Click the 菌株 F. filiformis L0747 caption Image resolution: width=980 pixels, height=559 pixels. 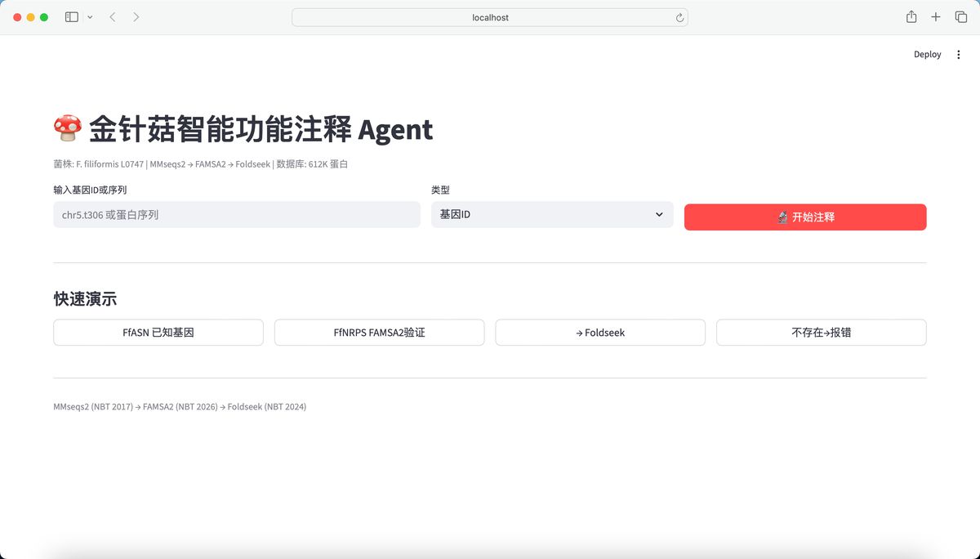[x=201, y=164]
